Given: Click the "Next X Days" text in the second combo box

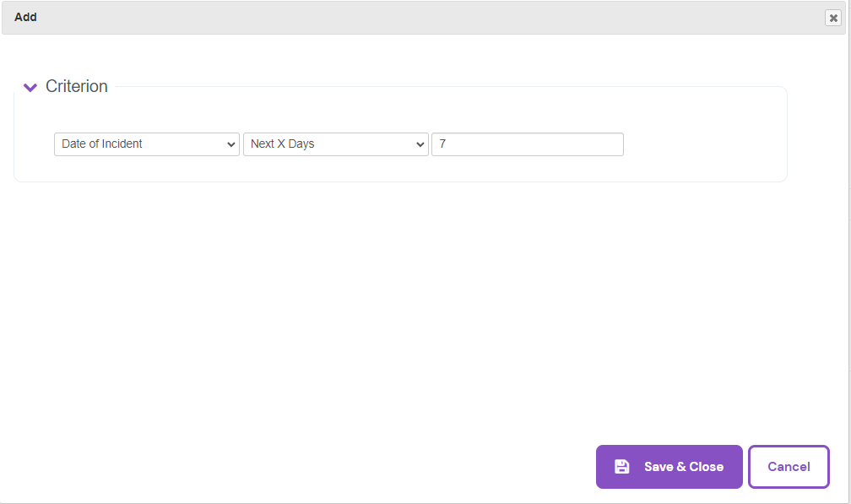Looking at the screenshot, I should tap(282, 144).
